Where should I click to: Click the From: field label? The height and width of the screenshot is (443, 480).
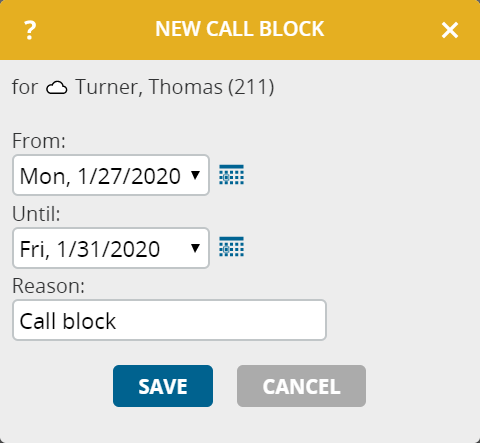pos(39,141)
